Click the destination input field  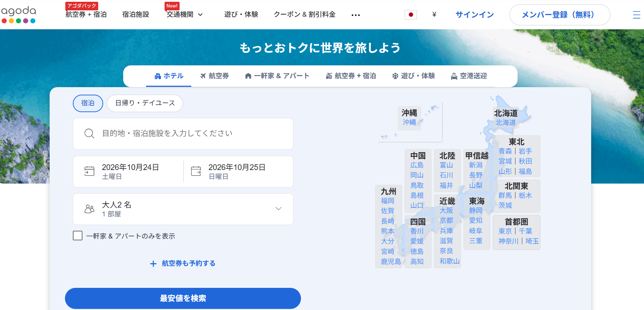pos(183,134)
